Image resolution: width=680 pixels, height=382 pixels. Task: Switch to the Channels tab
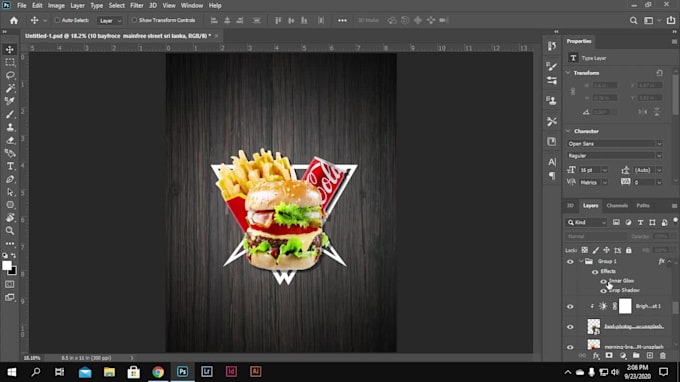617,206
